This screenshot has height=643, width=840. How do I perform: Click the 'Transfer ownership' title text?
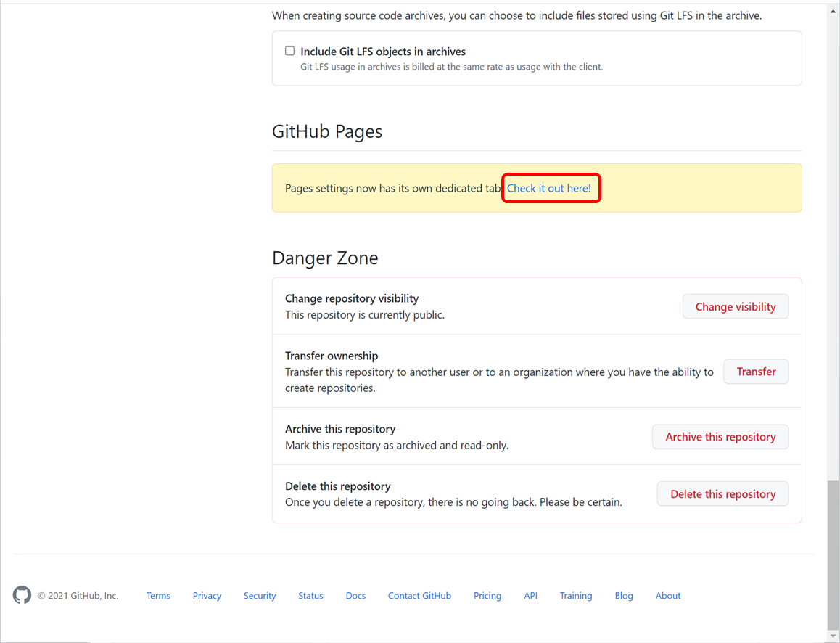[332, 356]
